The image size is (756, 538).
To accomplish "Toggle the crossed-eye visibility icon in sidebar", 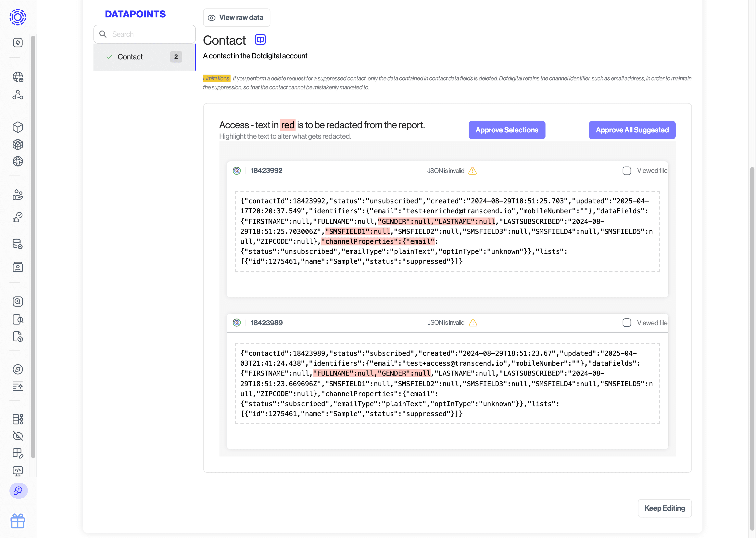I will pos(18,436).
